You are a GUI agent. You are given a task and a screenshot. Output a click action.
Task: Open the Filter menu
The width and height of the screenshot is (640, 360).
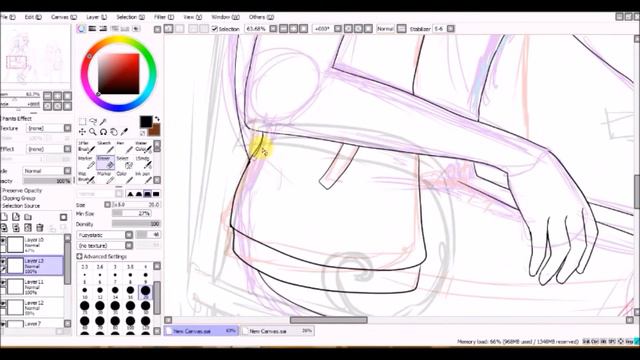click(x=164, y=17)
